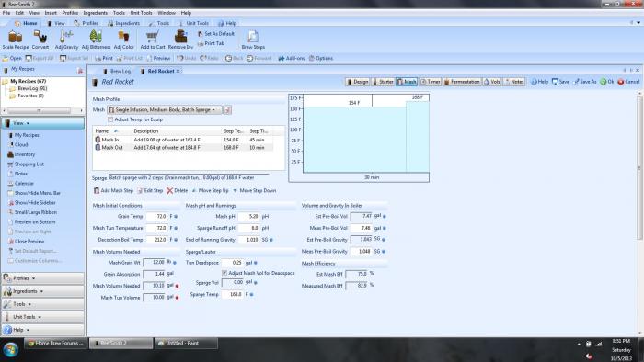Expand the Unit Tools sidebar section
The width and height of the screenshot is (644, 362).
tap(42, 317)
